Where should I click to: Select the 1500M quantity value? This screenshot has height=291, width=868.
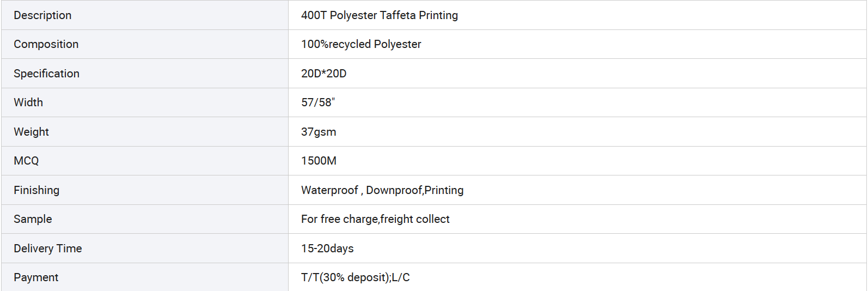(319, 161)
